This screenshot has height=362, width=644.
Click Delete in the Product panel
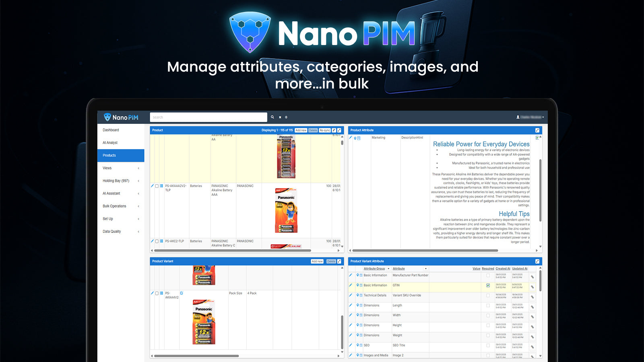coord(313,130)
